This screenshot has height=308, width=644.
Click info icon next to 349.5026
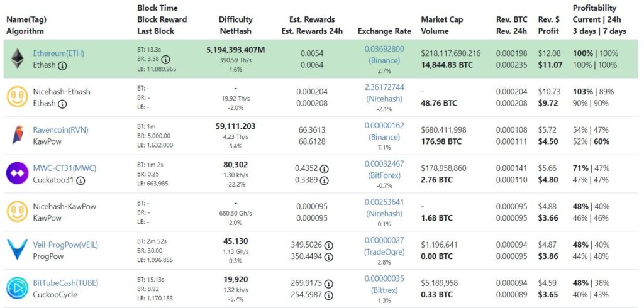click(x=328, y=246)
